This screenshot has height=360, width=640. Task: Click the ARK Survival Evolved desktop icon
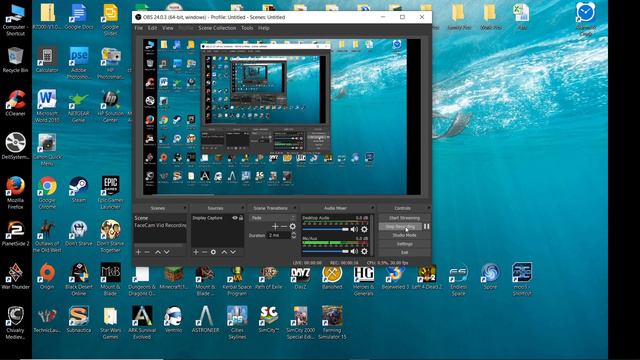(142, 322)
